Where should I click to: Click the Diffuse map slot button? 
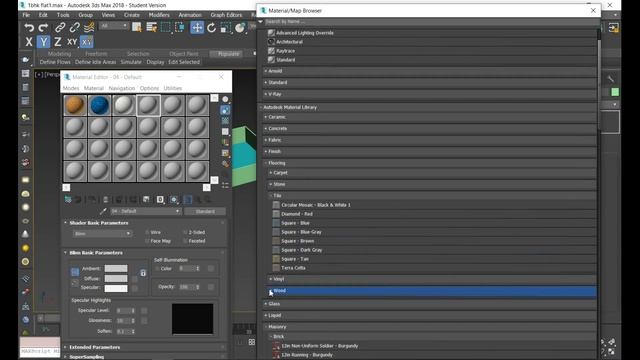click(x=135, y=279)
